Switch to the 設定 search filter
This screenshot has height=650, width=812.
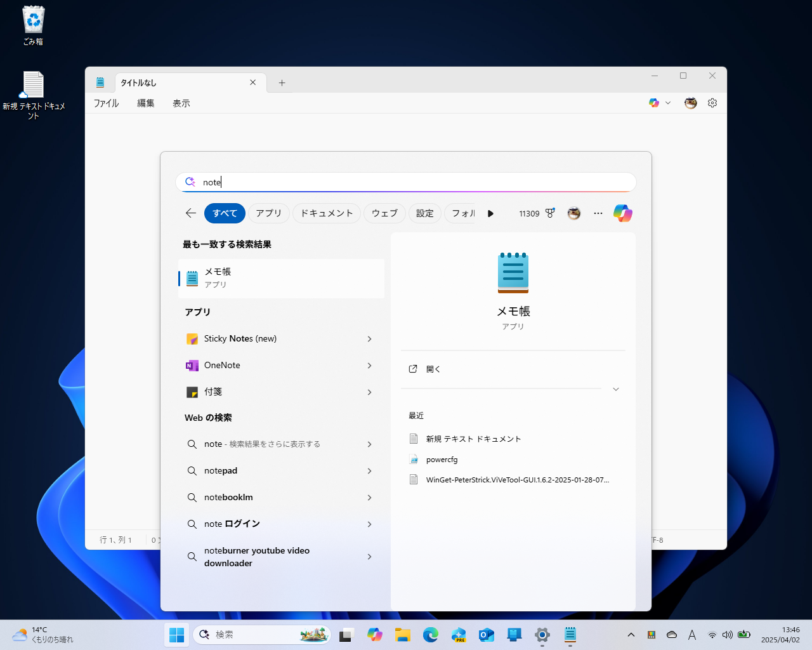(x=425, y=213)
